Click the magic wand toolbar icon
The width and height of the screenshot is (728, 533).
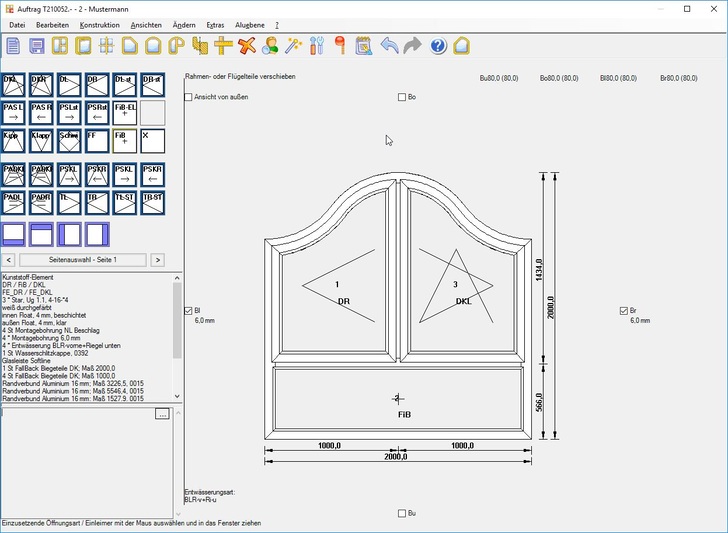294,46
